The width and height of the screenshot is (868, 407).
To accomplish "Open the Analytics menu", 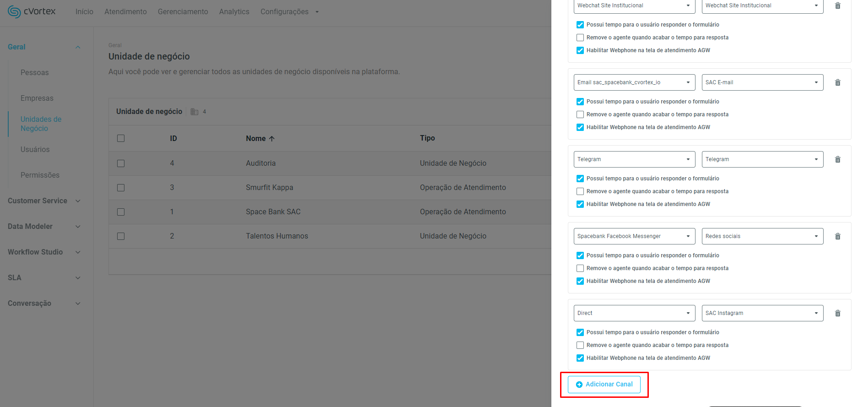I will (234, 11).
